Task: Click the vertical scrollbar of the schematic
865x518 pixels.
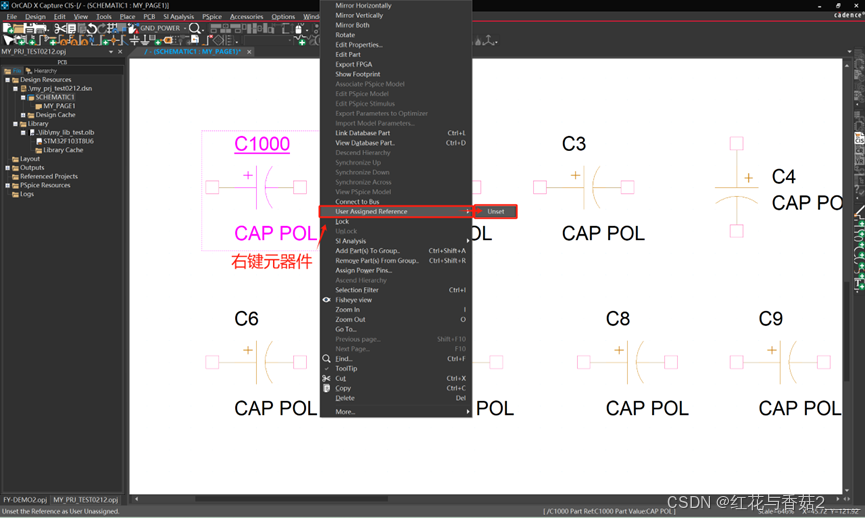Action: [847, 331]
